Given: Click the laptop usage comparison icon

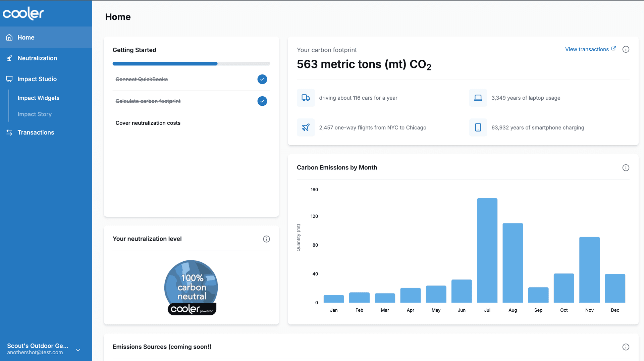Looking at the screenshot, I should point(478,98).
